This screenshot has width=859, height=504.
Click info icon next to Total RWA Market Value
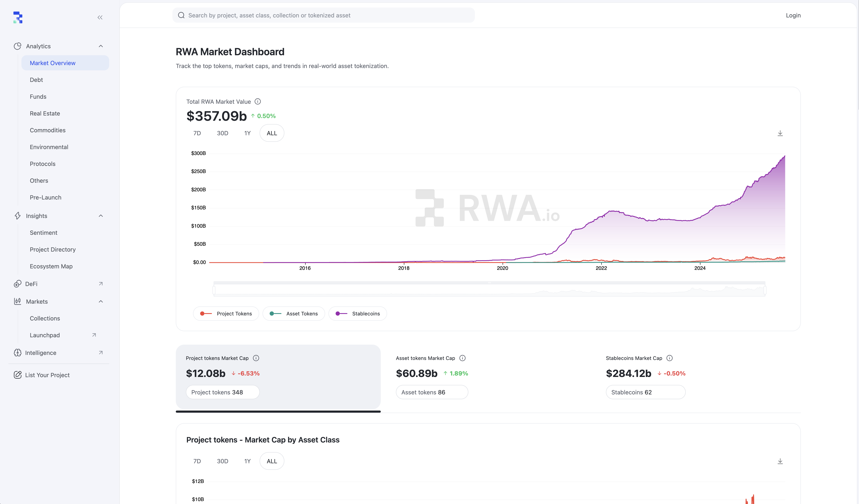click(x=258, y=102)
